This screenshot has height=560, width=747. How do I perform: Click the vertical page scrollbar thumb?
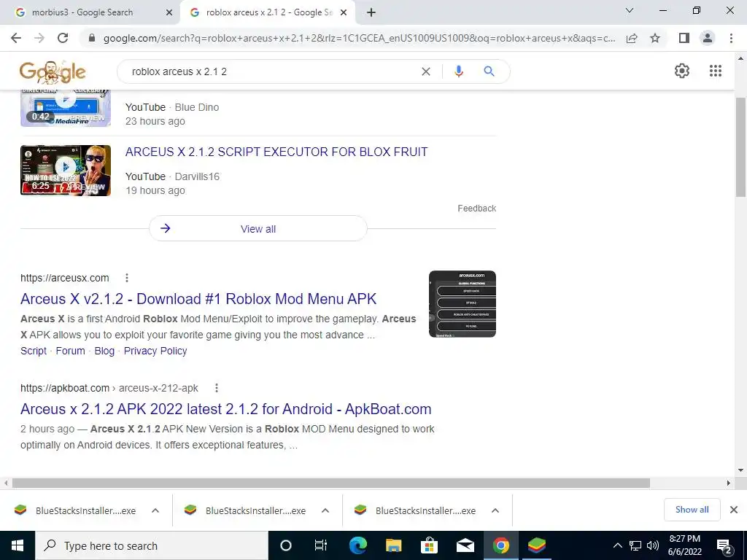pyautogui.click(x=740, y=147)
